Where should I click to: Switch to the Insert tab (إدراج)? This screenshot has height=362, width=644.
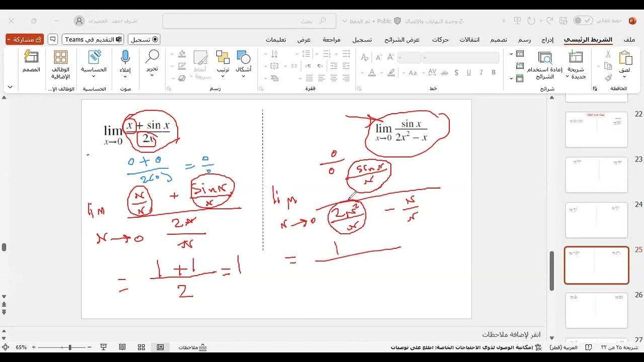(x=547, y=40)
